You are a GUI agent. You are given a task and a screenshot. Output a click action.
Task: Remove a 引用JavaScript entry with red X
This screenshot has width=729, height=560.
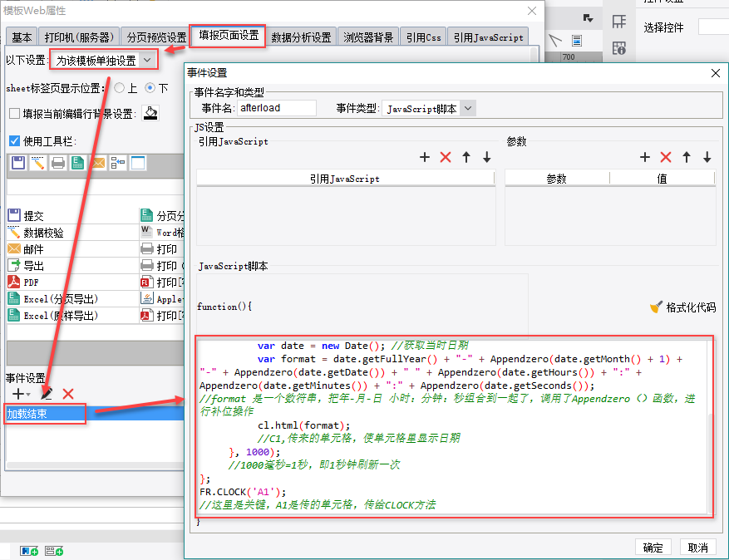[446, 157]
